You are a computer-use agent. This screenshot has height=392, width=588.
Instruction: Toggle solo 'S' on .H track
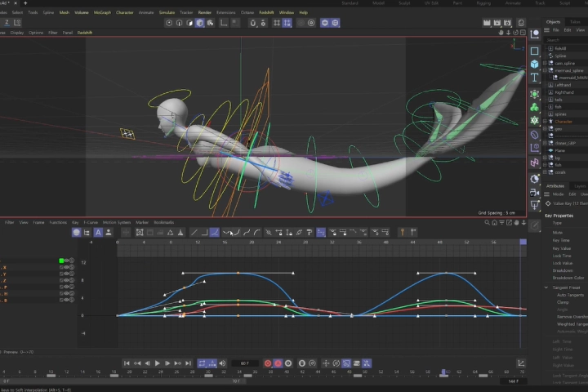[x=72, y=294]
